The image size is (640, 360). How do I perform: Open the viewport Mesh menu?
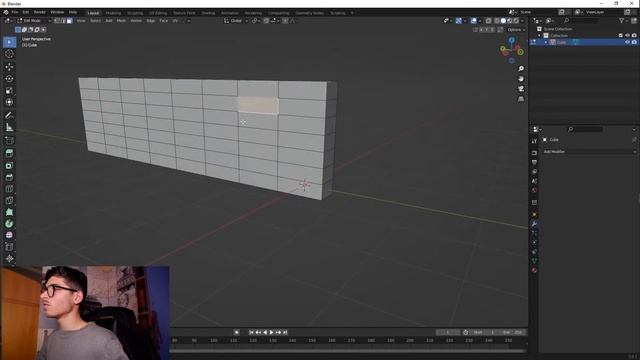(x=121, y=20)
